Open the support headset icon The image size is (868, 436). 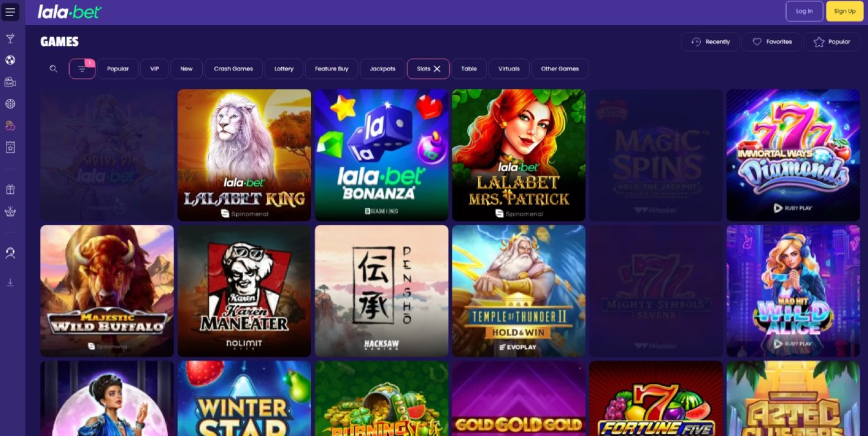10,253
